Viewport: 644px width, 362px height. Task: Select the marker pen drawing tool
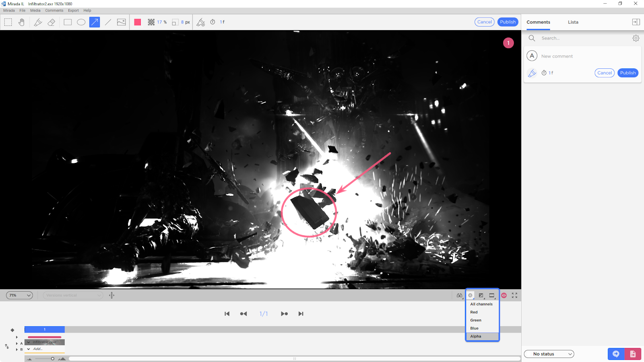tap(38, 22)
